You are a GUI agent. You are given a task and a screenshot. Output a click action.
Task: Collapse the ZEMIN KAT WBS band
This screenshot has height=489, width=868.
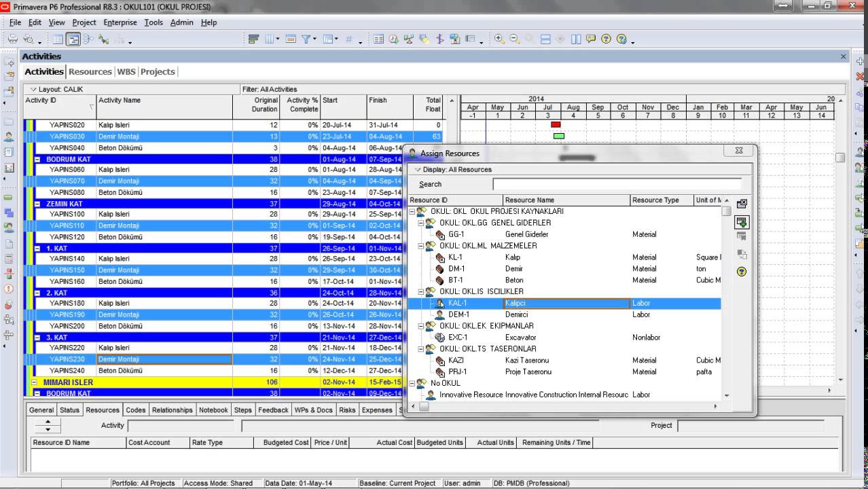click(37, 204)
